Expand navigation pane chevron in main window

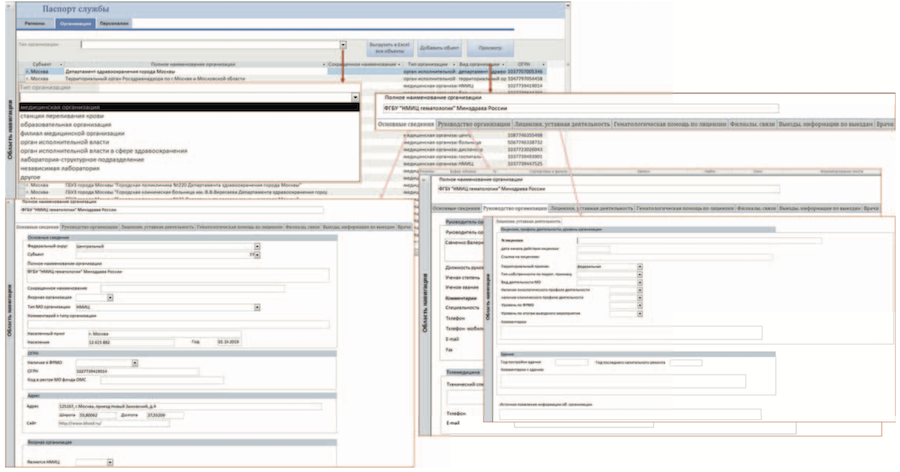pos(10,7)
